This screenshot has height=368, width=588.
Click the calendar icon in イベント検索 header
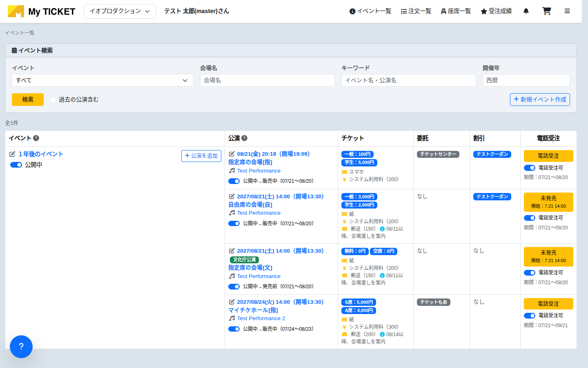[x=14, y=50]
